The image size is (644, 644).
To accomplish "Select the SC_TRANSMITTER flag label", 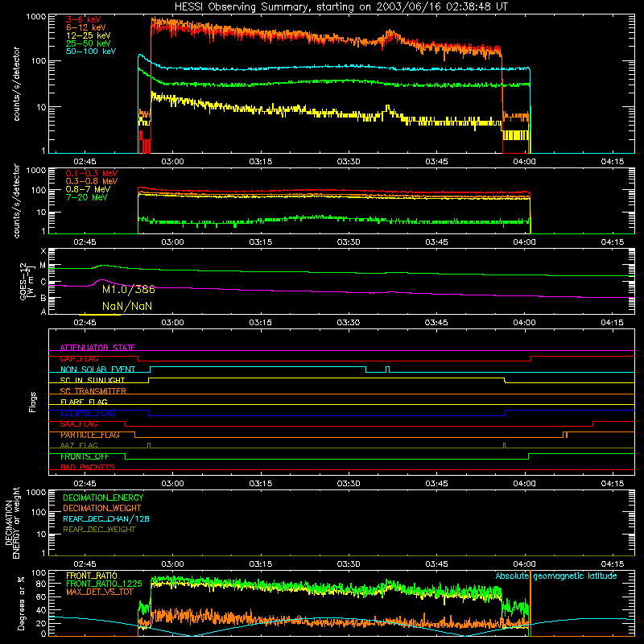I will click(x=93, y=391).
